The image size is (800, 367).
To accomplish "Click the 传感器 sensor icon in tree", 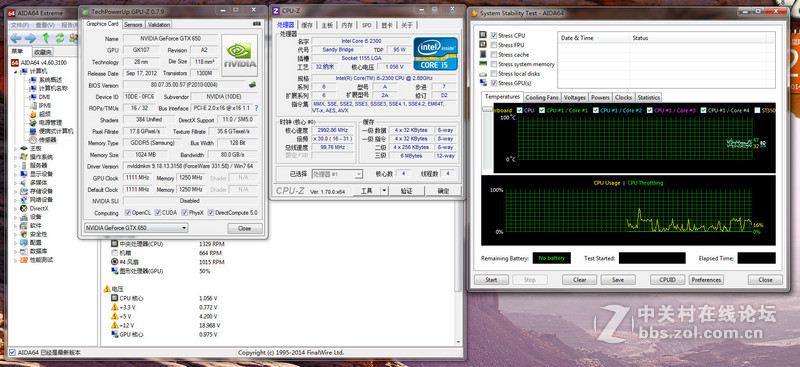I will pos(33,139).
